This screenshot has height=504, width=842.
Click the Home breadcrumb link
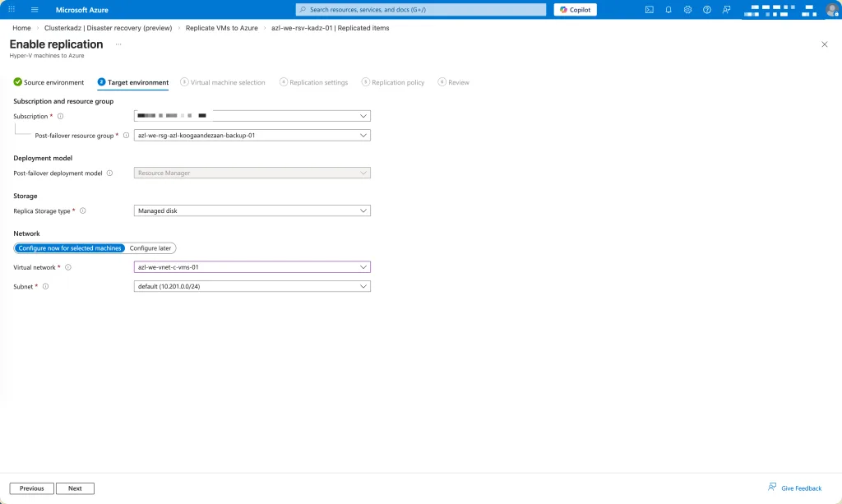[21, 28]
